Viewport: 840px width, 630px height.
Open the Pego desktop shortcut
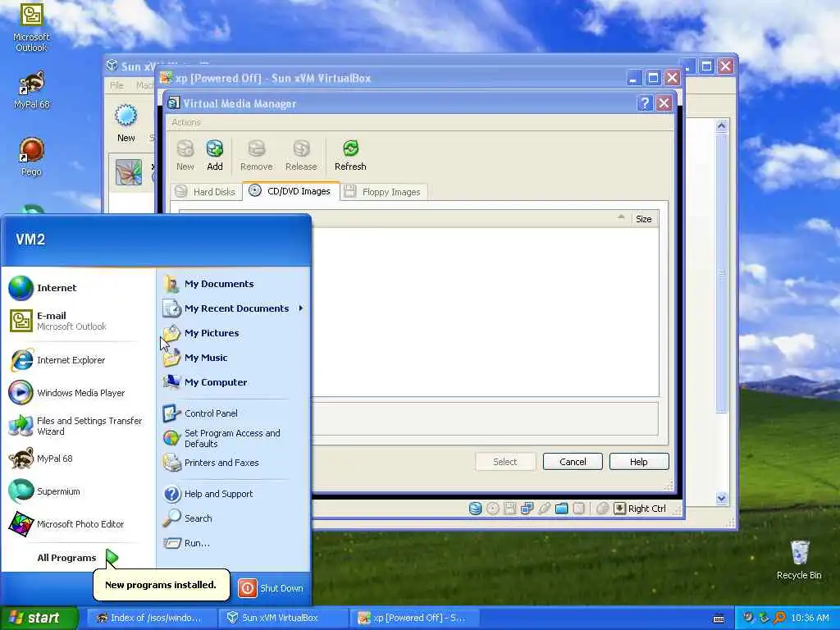coord(32,157)
